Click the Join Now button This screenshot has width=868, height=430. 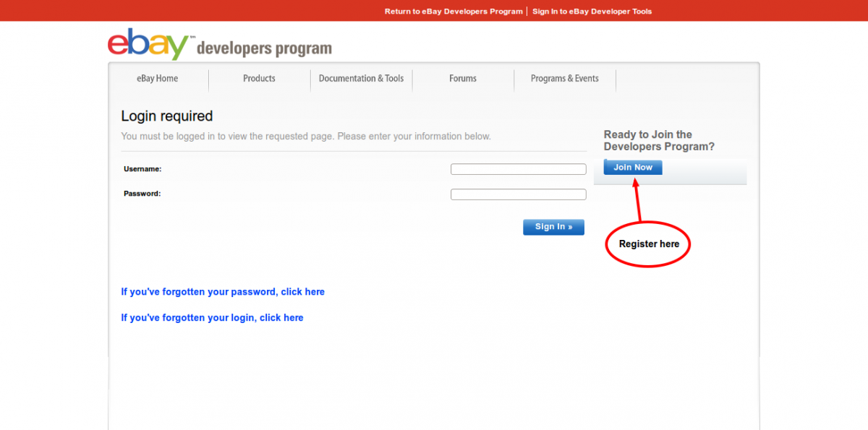pos(633,168)
